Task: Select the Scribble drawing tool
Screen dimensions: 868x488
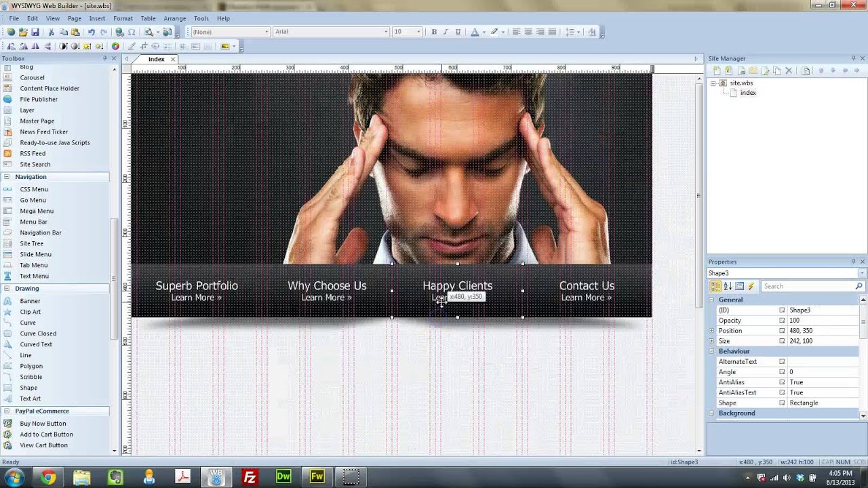Action: 31,377
